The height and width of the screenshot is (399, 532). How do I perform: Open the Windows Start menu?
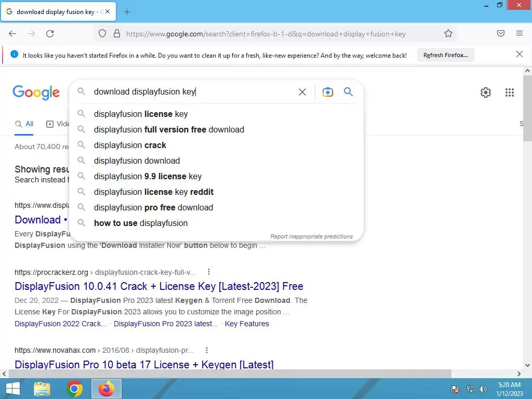[x=13, y=389]
